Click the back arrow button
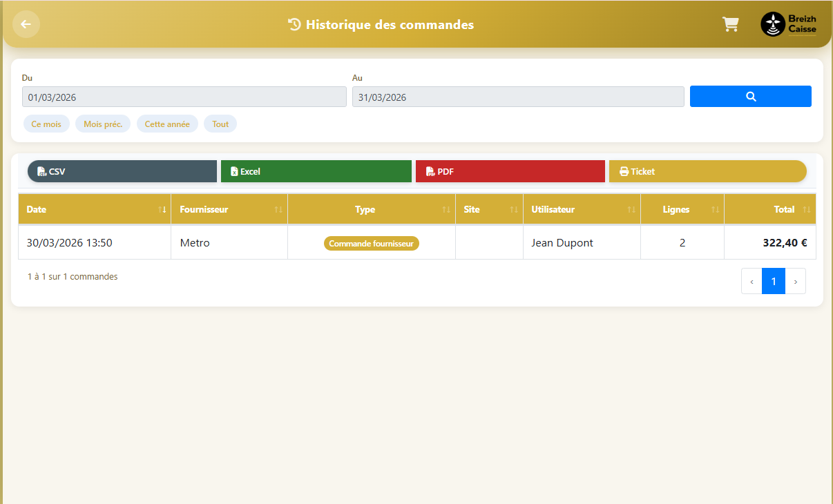Screen dimensions: 833x504 point(26,24)
